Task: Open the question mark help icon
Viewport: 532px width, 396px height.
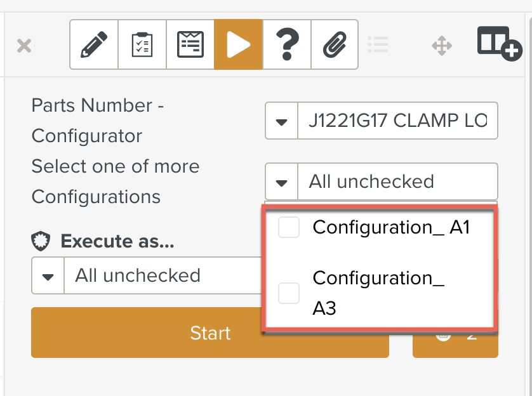Action: [x=286, y=44]
